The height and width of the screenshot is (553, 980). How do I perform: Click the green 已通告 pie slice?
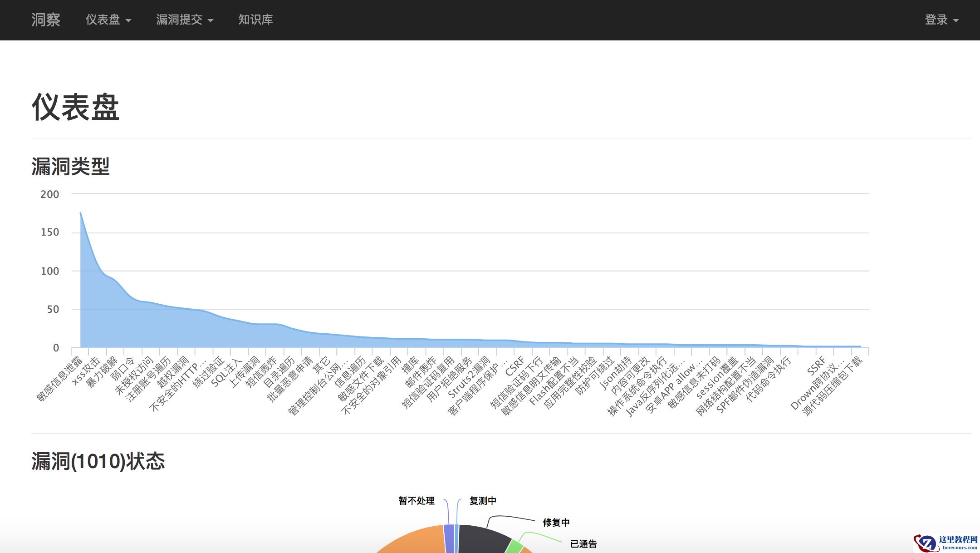514,546
